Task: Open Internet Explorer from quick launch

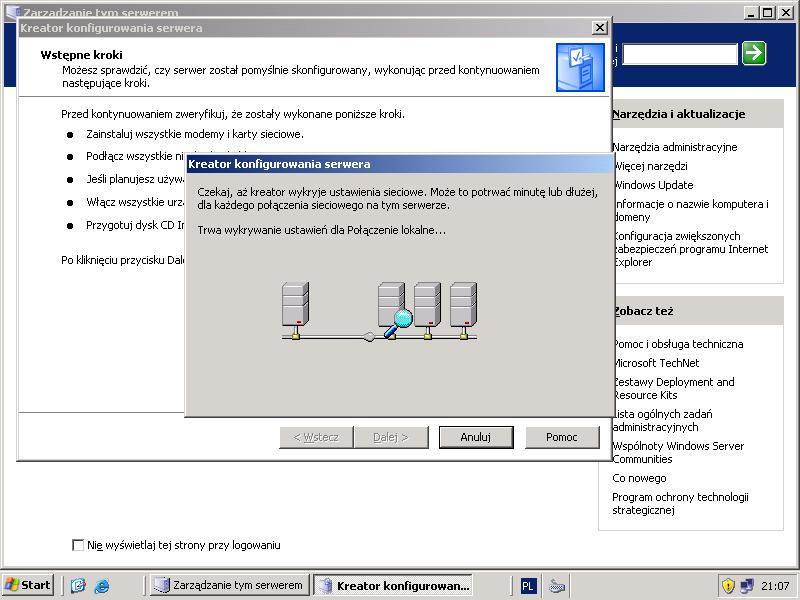Action: coord(102,585)
